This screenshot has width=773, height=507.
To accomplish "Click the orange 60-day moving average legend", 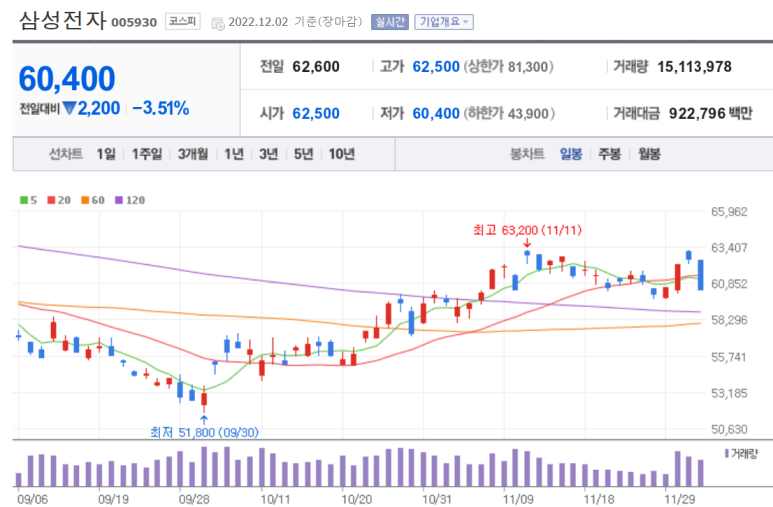I will click(93, 200).
